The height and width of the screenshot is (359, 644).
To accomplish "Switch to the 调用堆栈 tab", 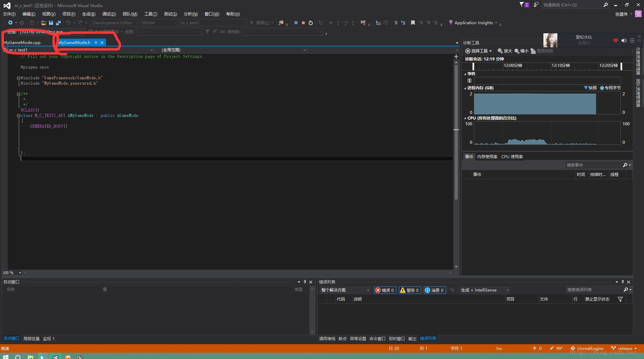I will point(327,339).
